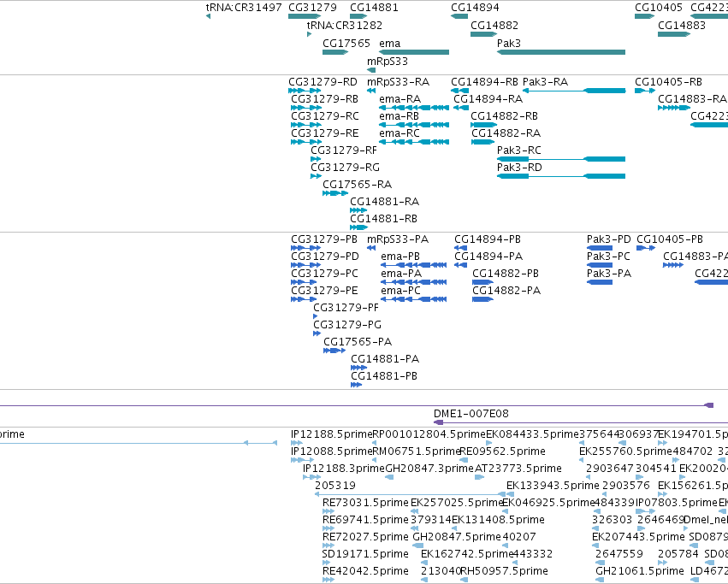Click the CG14882 gene label
This screenshot has height=584, width=728.
tap(494, 26)
